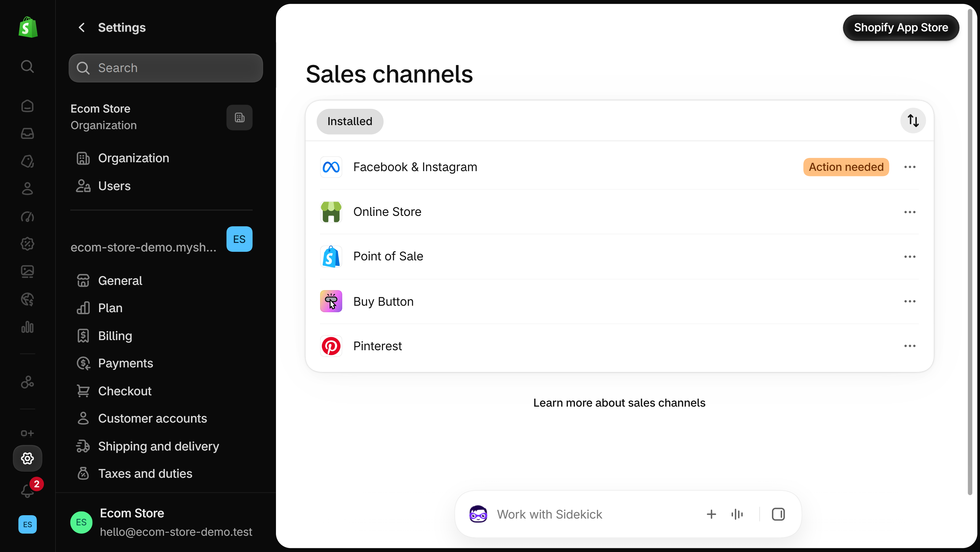The height and width of the screenshot is (552, 980).
Task: Click the Online Store storefront icon
Action: pos(331,212)
